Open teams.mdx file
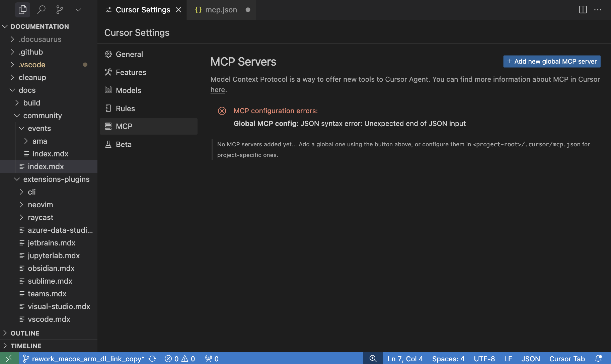Screen dimensions: 611x364 point(49,294)
